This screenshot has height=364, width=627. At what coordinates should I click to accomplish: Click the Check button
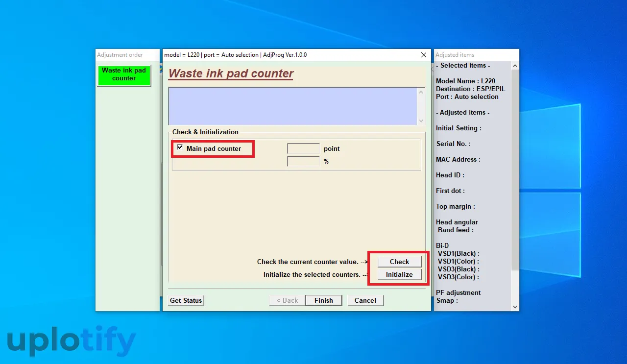pyautogui.click(x=399, y=262)
